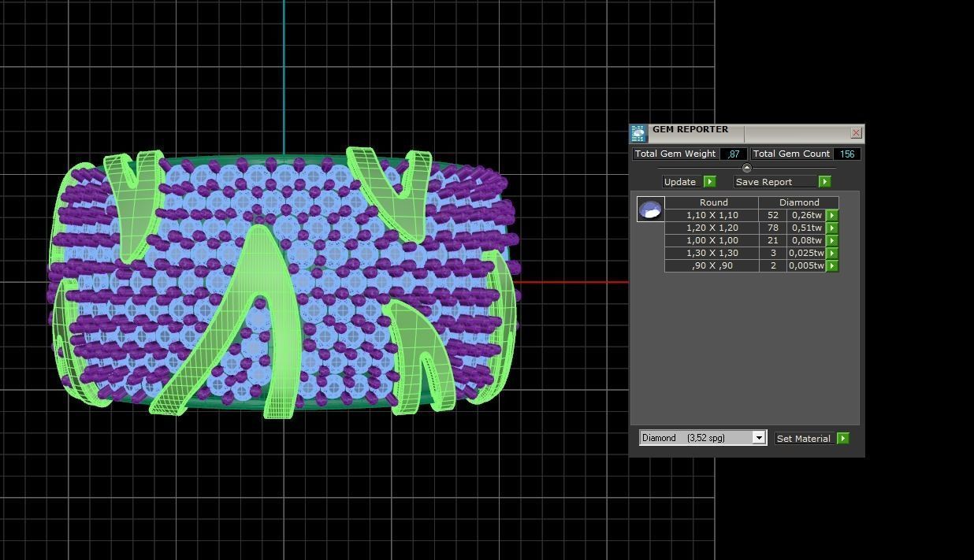The height and width of the screenshot is (560, 974).
Task: Click the Diamond column header
Action: (x=799, y=202)
